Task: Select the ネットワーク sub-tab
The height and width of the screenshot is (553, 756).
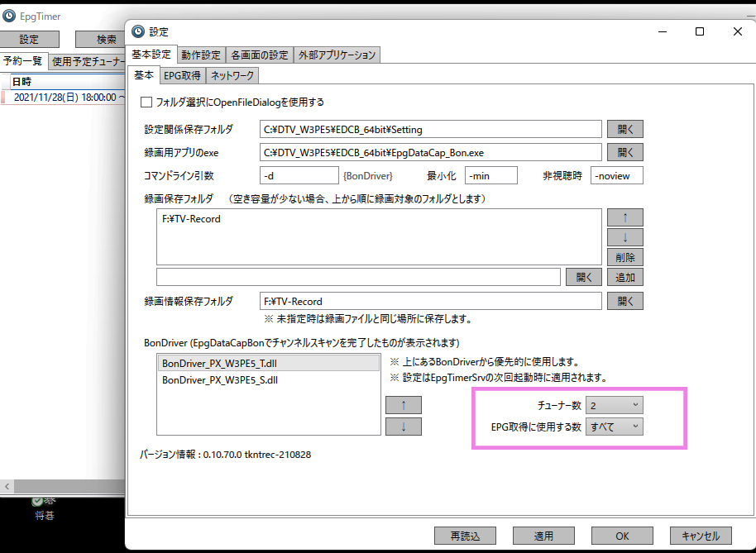Action: coord(232,75)
